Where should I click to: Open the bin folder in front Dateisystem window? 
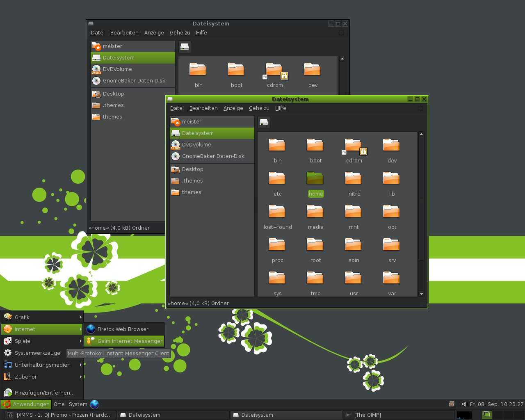pos(277,145)
